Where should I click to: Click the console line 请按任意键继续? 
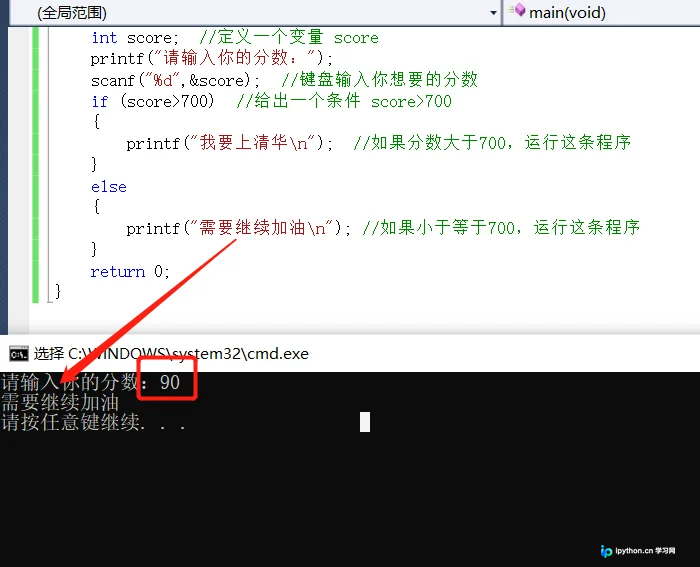[x=93, y=422]
